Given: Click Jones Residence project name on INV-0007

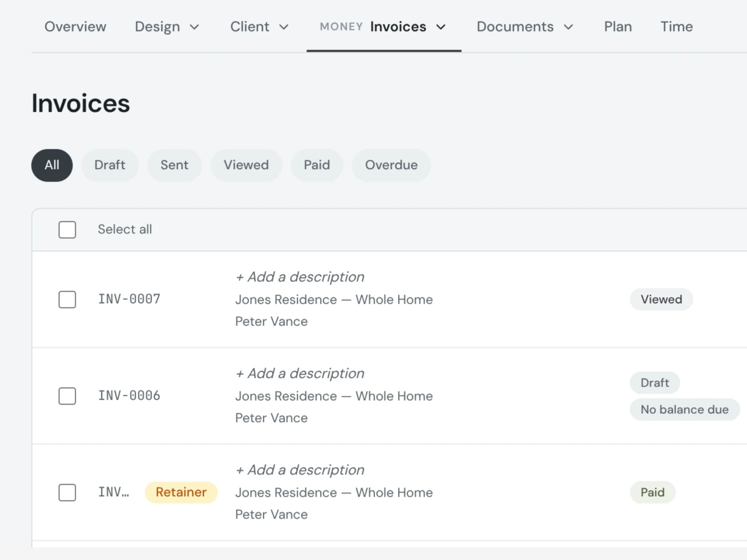Looking at the screenshot, I should point(334,300).
